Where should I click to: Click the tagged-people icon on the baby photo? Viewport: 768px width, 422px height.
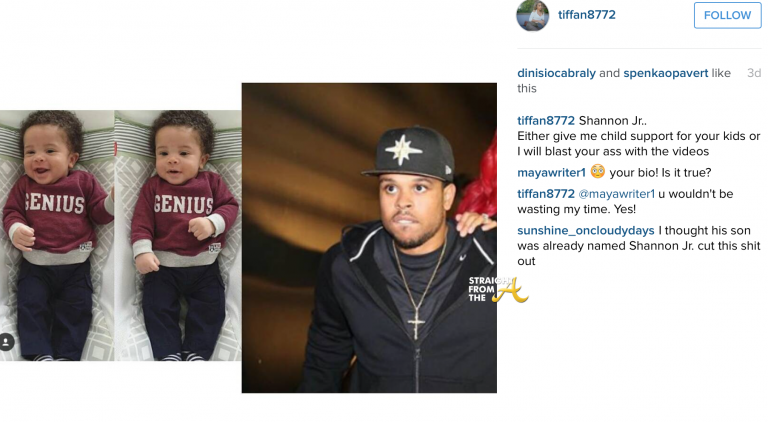pyautogui.click(x=6, y=341)
